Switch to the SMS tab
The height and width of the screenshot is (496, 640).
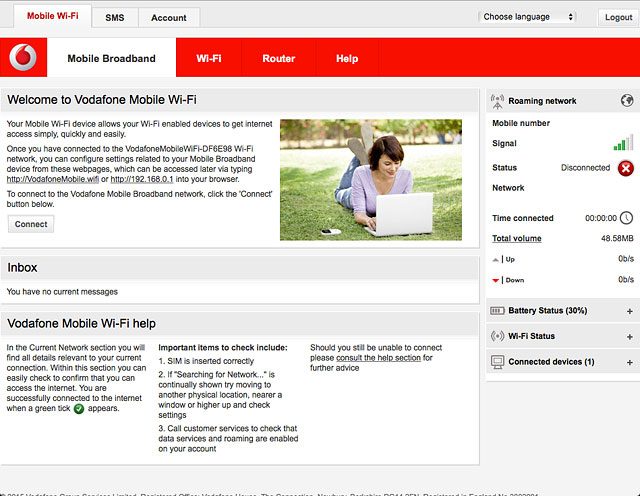115,18
